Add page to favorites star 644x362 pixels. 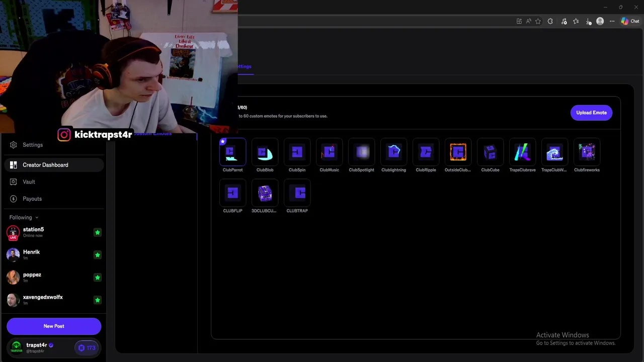pyautogui.click(x=538, y=21)
